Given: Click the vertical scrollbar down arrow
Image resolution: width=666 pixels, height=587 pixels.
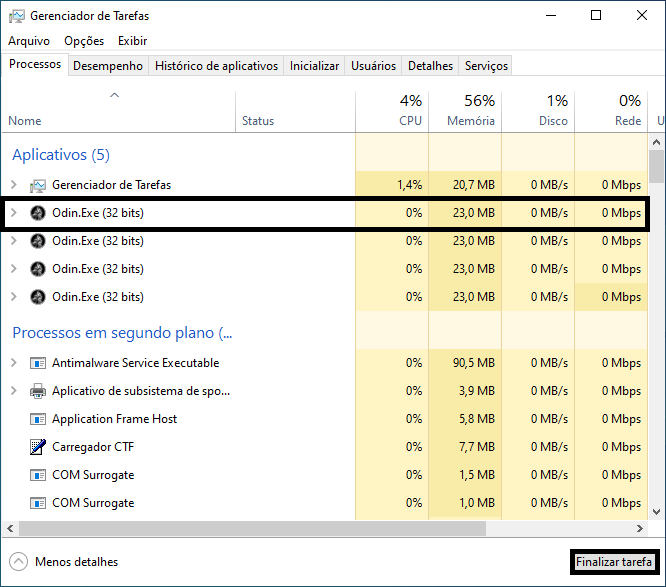Looking at the screenshot, I should tap(657, 512).
